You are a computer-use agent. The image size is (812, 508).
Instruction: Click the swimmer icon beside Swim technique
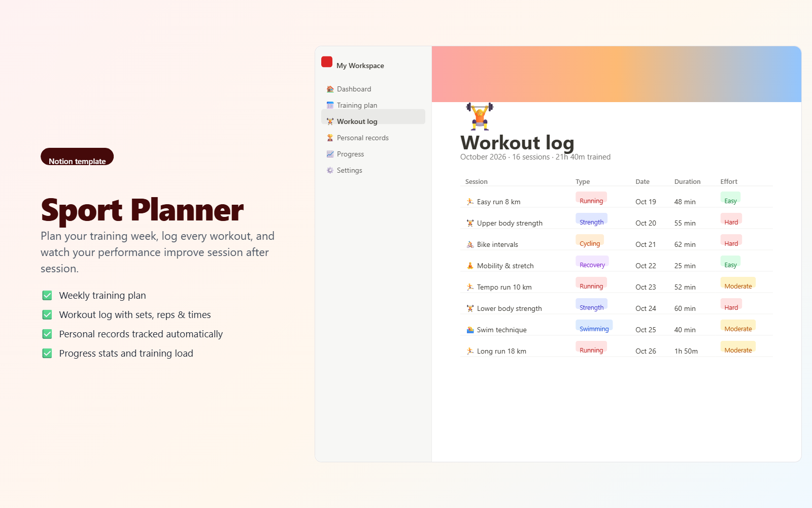click(x=470, y=330)
